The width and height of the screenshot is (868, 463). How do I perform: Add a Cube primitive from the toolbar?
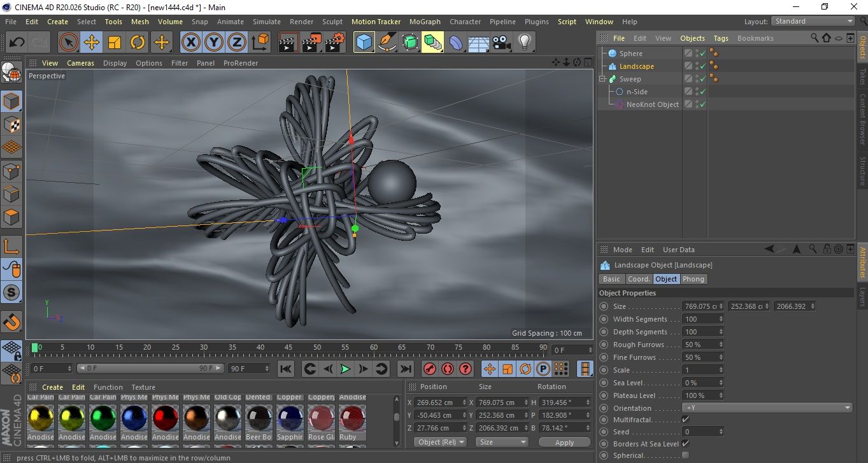point(364,43)
